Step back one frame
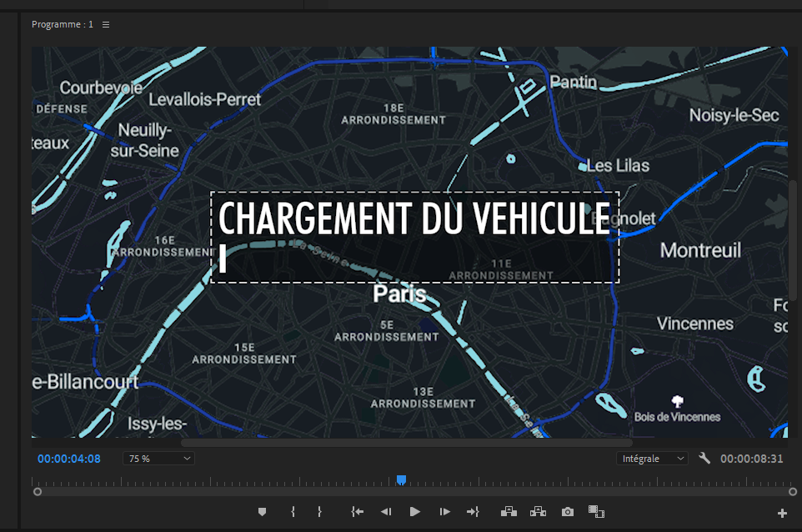The width and height of the screenshot is (802, 532). 386,512
